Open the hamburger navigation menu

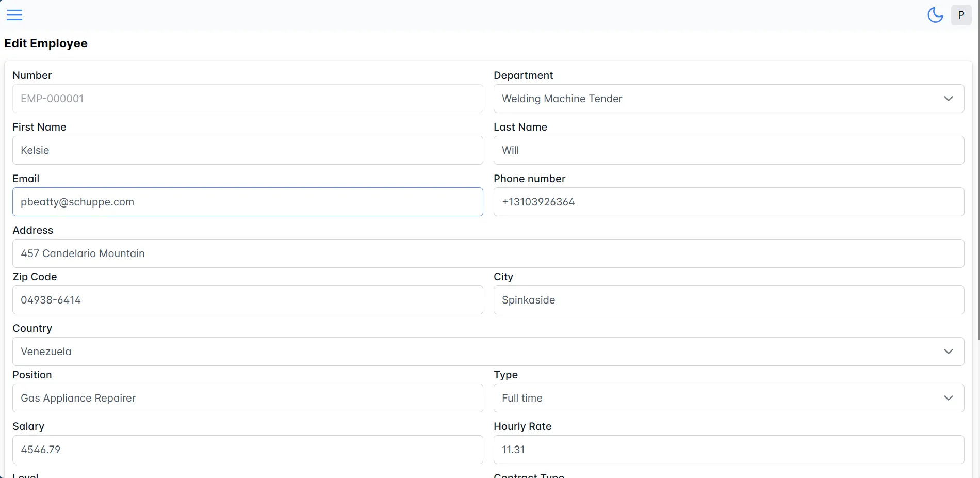[14, 15]
